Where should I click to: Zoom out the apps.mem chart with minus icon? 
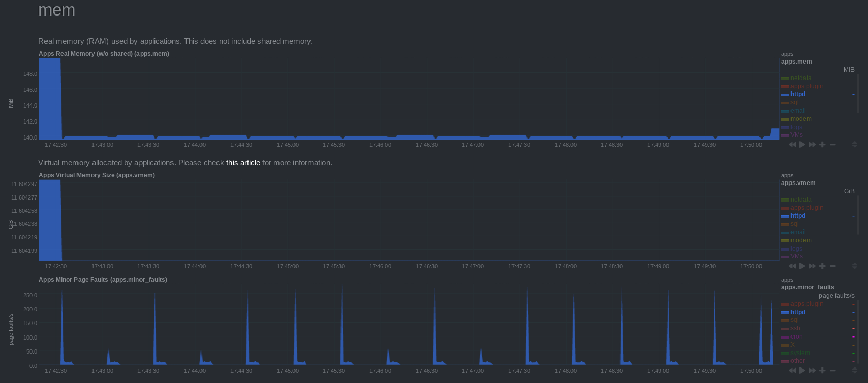pyautogui.click(x=833, y=145)
